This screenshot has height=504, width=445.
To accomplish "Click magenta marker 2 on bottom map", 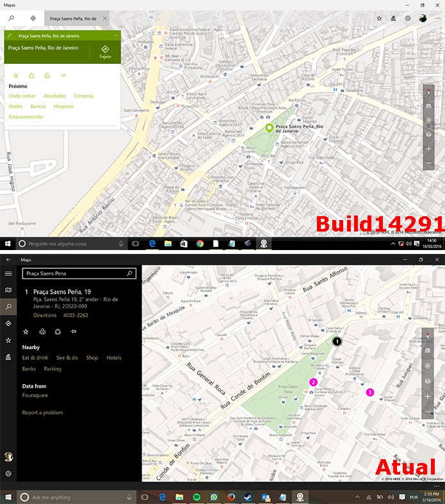I will (313, 382).
